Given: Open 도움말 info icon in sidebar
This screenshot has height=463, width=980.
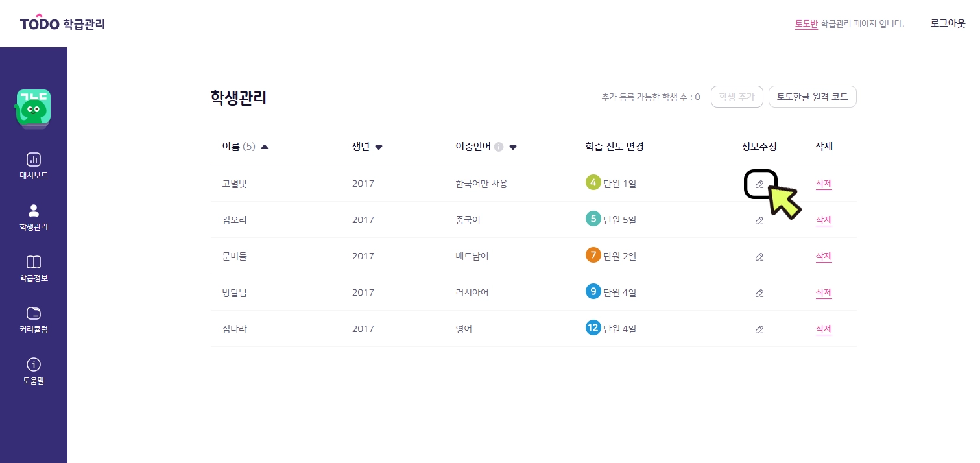Looking at the screenshot, I should [34, 364].
